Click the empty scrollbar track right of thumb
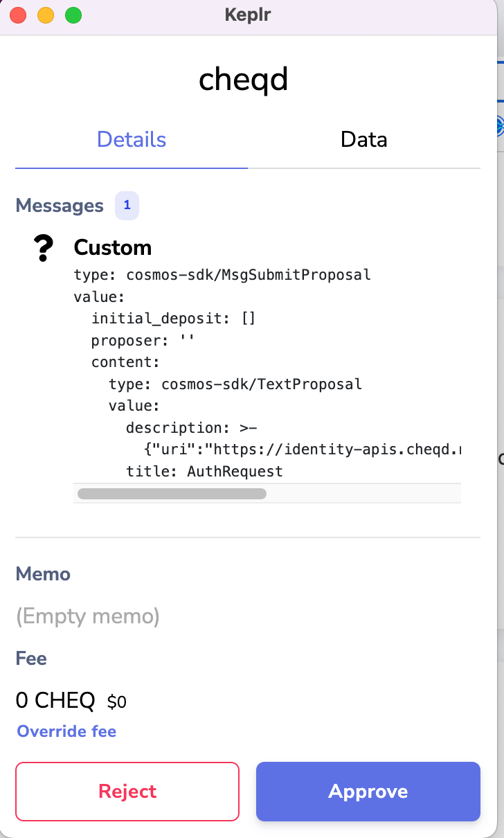 (363, 494)
